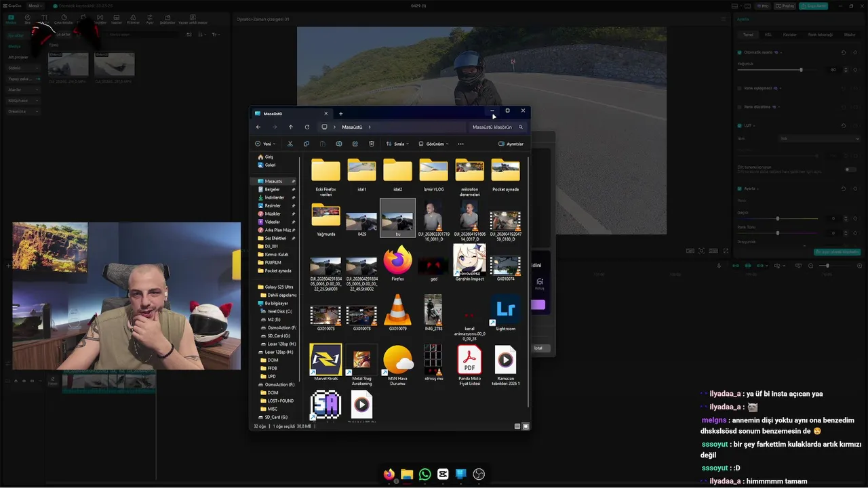The height and width of the screenshot is (488, 868).
Task: Open the Görünüm view dropdown
Action: pos(433,144)
